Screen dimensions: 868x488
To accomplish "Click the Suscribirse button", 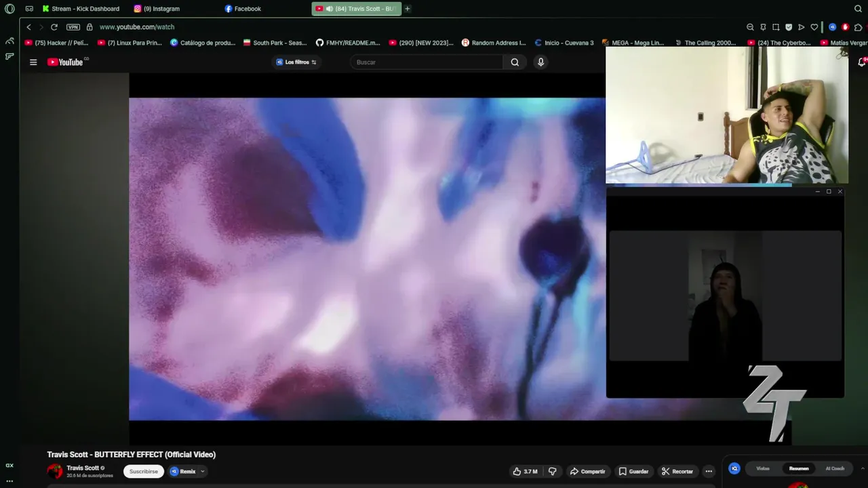I will (144, 472).
